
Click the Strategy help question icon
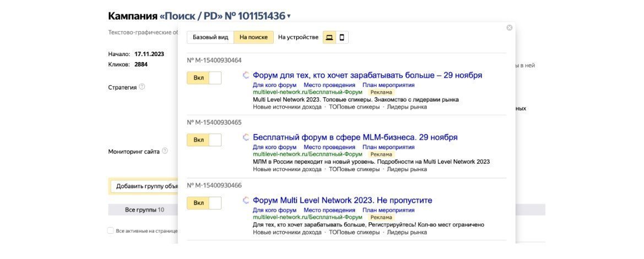coord(142,87)
